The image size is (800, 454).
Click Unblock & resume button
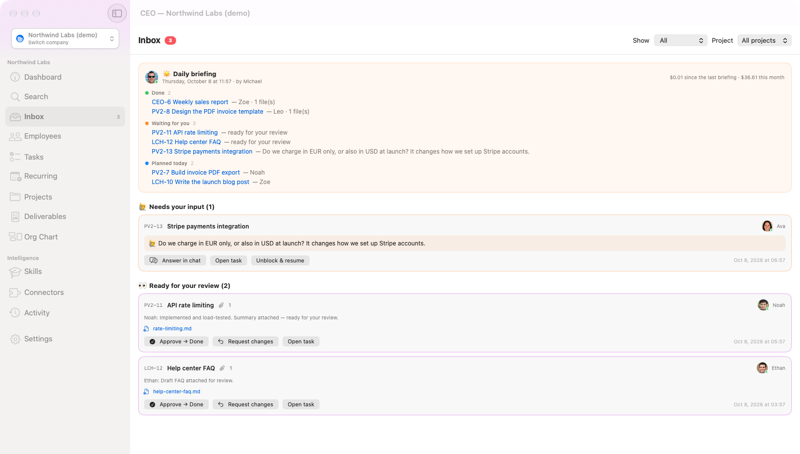click(280, 260)
